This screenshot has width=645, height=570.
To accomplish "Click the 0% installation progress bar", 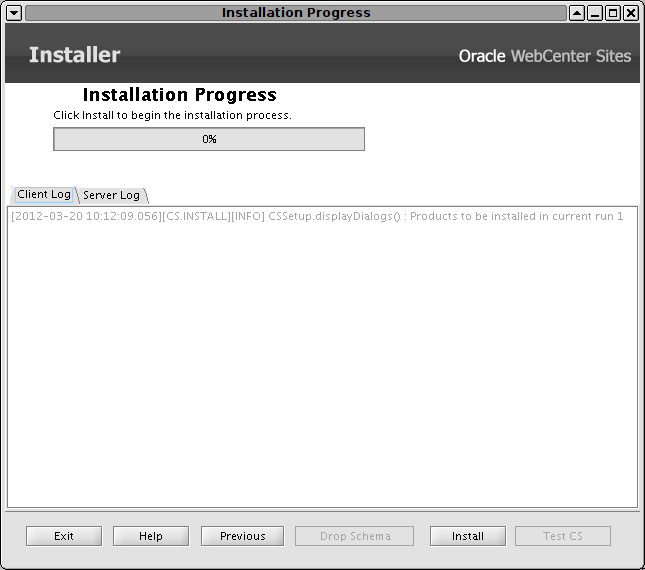I will [x=209, y=139].
